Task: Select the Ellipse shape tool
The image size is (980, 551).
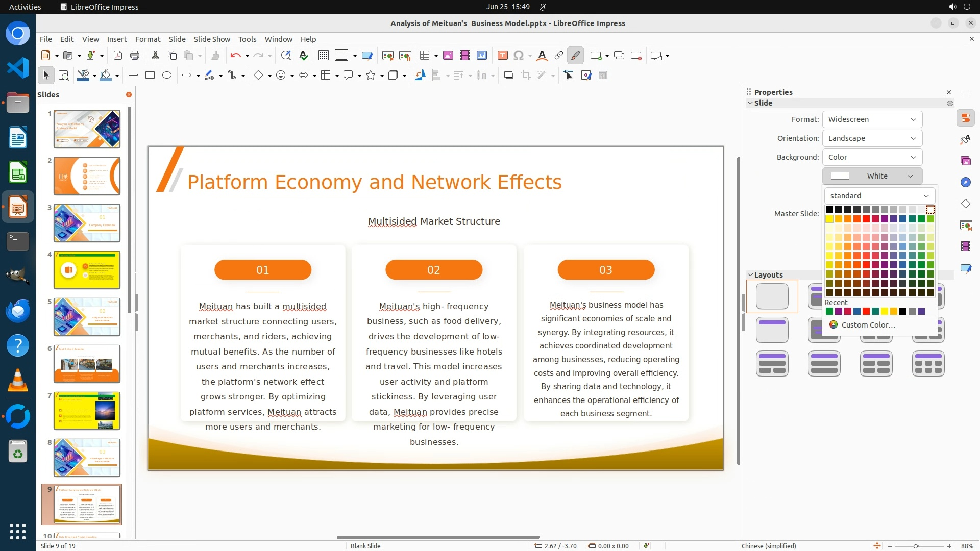Action: coord(167,76)
